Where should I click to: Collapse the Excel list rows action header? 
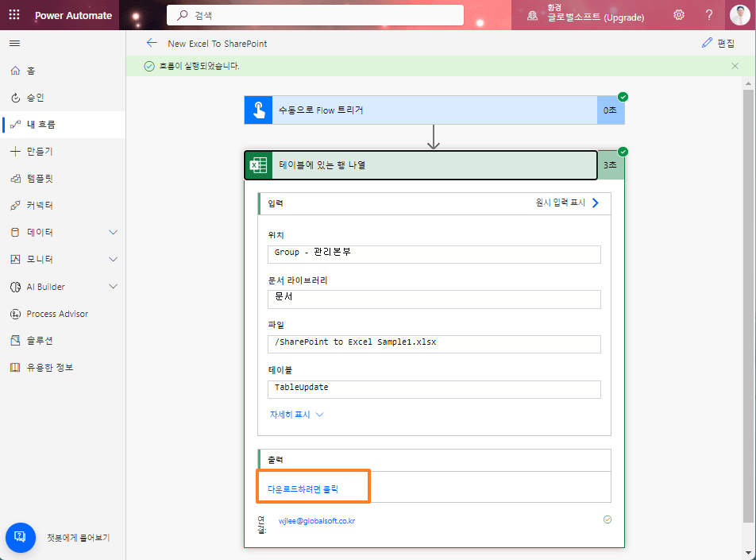(x=420, y=165)
